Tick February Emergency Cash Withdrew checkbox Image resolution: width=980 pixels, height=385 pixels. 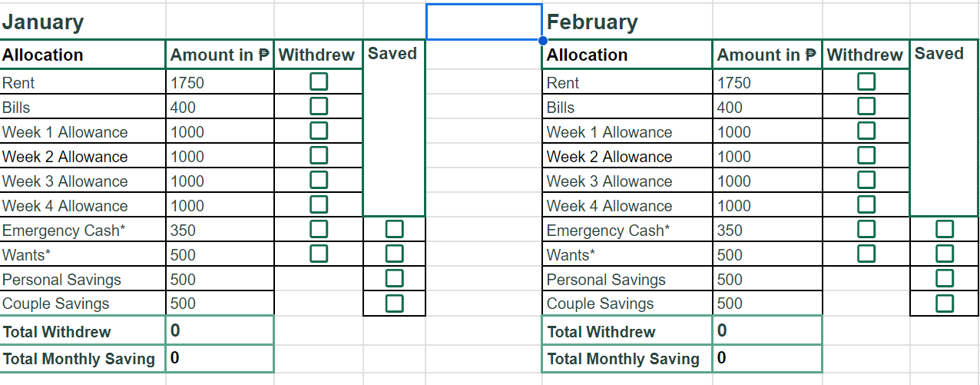click(866, 229)
